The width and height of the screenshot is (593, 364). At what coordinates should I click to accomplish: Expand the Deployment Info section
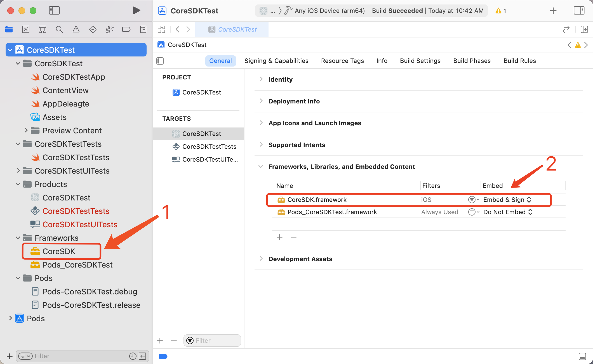[261, 101]
